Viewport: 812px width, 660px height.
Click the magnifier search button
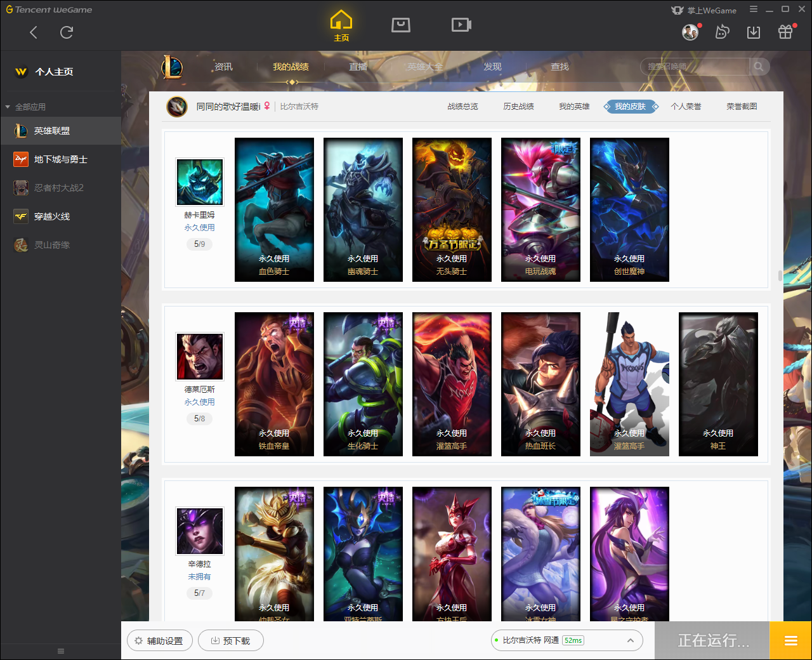click(759, 67)
